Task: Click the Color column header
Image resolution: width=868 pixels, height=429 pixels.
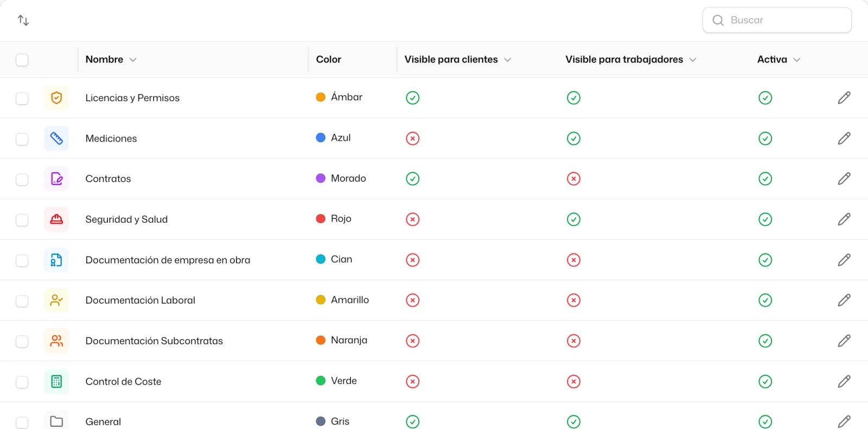Action: (329, 59)
